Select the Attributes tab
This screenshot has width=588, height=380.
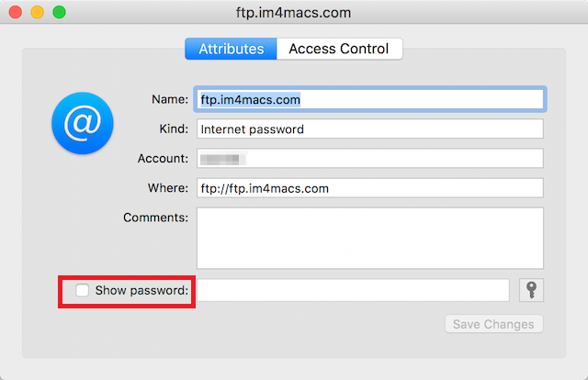click(x=231, y=49)
